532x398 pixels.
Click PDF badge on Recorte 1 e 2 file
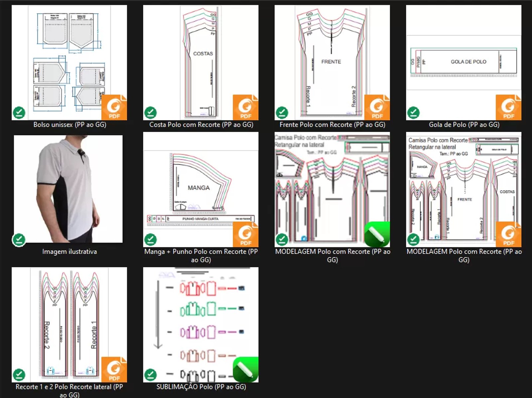114,370
